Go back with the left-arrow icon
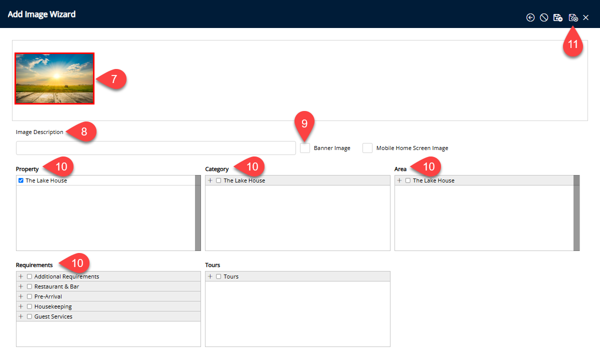Viewport: 600px width, 364px height. (530, 17)
